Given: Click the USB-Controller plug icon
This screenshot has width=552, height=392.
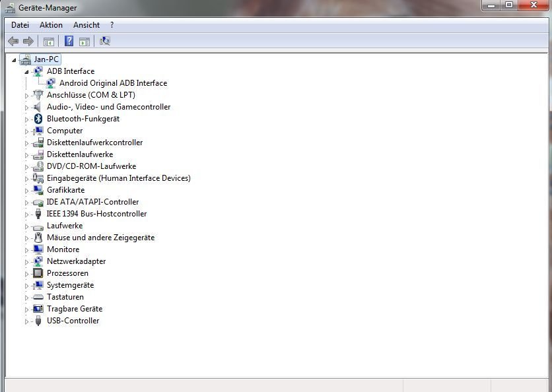Looking at the screenshot, I should click(x=38, y=321).
